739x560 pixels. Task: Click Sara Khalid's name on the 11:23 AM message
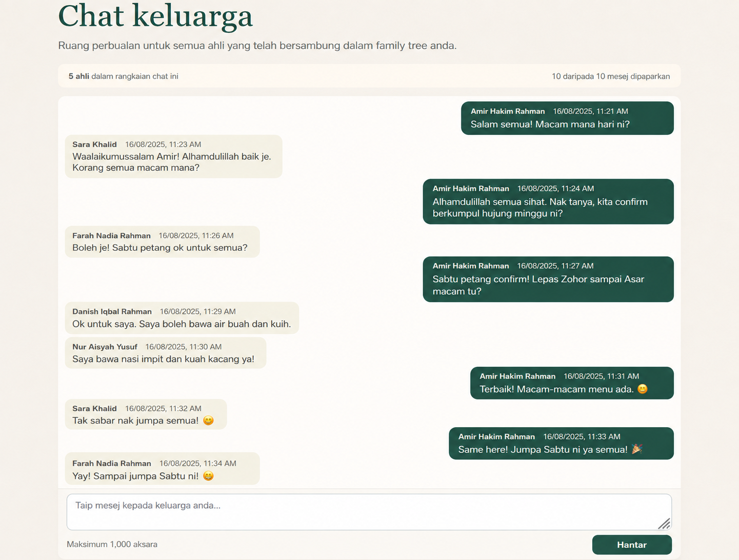(x=95, y=145)
